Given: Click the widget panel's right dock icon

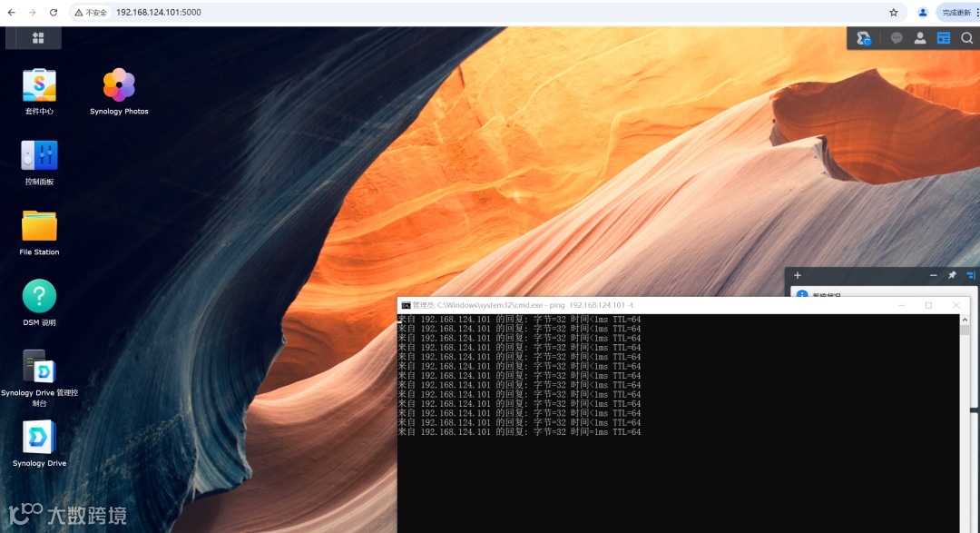Looking at the screenshot, I should pos(971,275).
